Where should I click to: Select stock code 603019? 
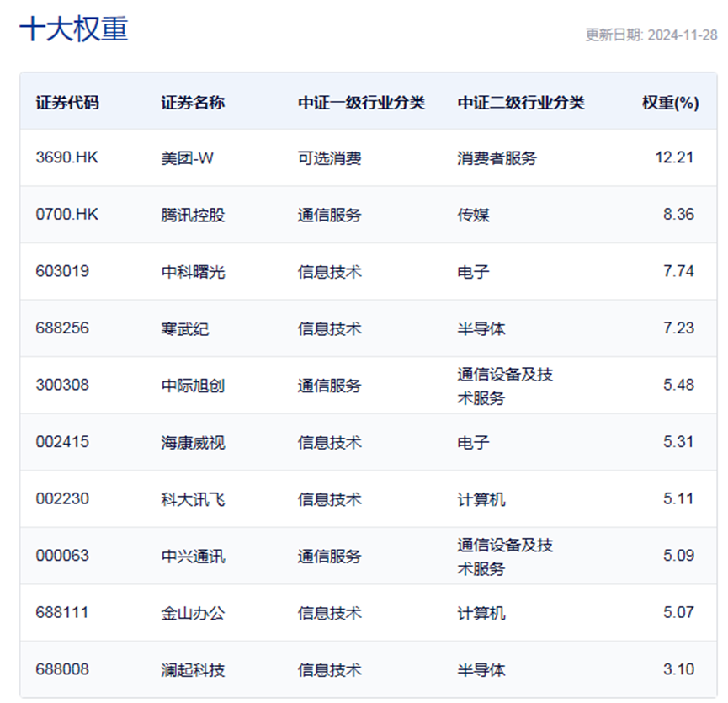[62, 271]
